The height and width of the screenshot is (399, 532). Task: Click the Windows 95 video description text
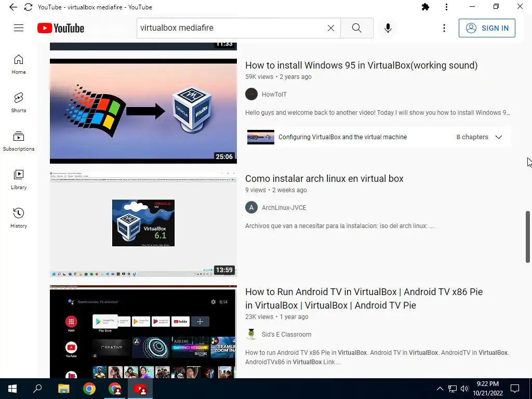click(x=378, y=113)
